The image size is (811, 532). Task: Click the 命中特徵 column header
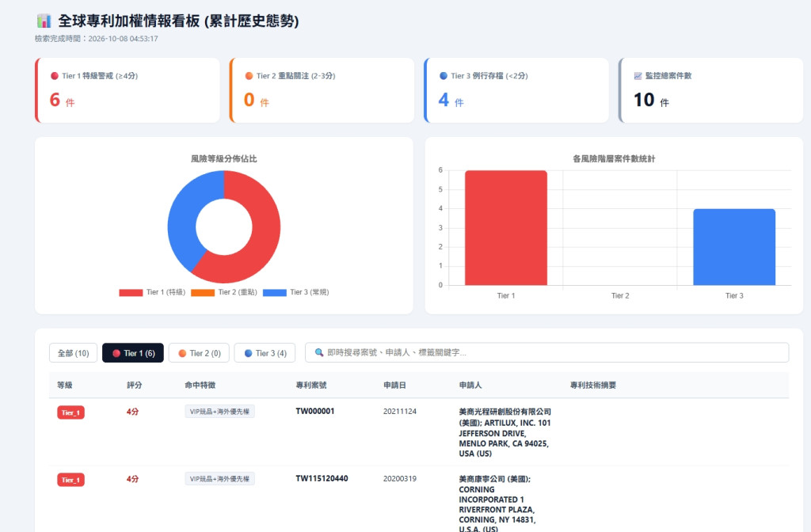[200, 386]
